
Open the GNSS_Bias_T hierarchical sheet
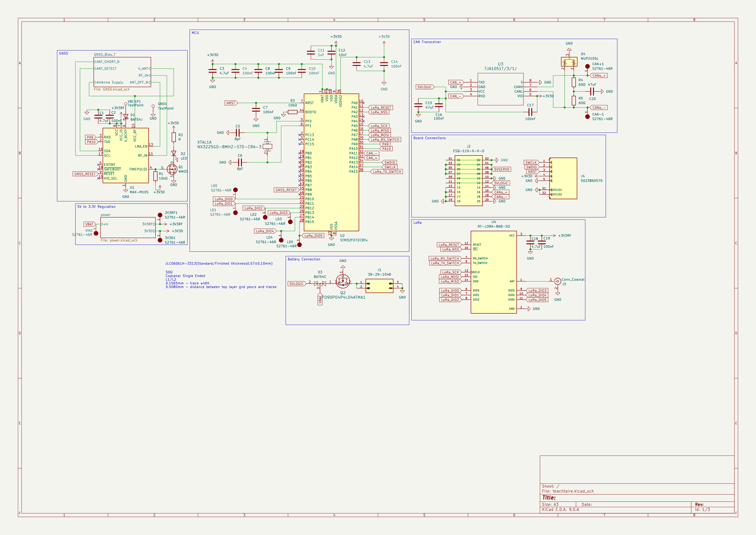pyautogui.click(x=122, y=72)
